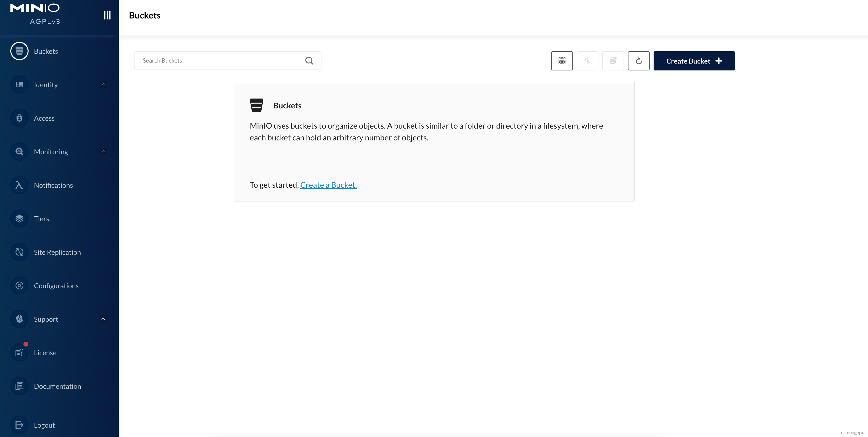This screenshot has height=437, width=868.
Task: Click the Create Bucket button
Action: tap(694, 61)
